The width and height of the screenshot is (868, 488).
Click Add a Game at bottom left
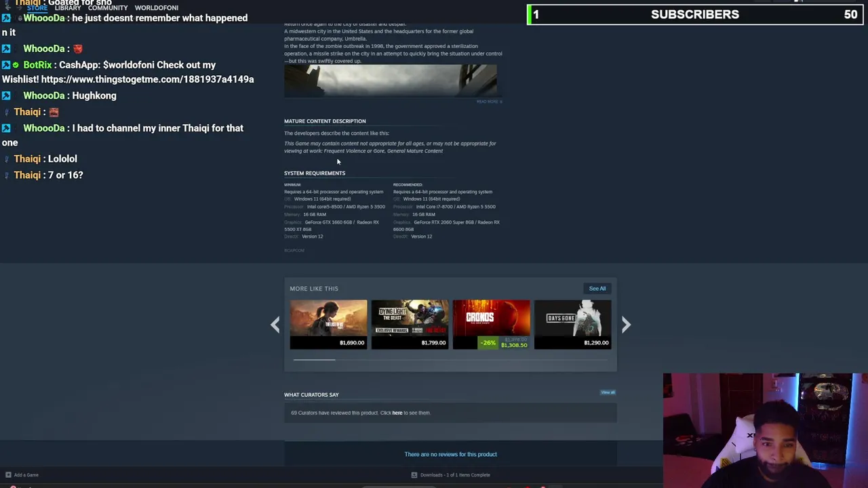[26, 475]
